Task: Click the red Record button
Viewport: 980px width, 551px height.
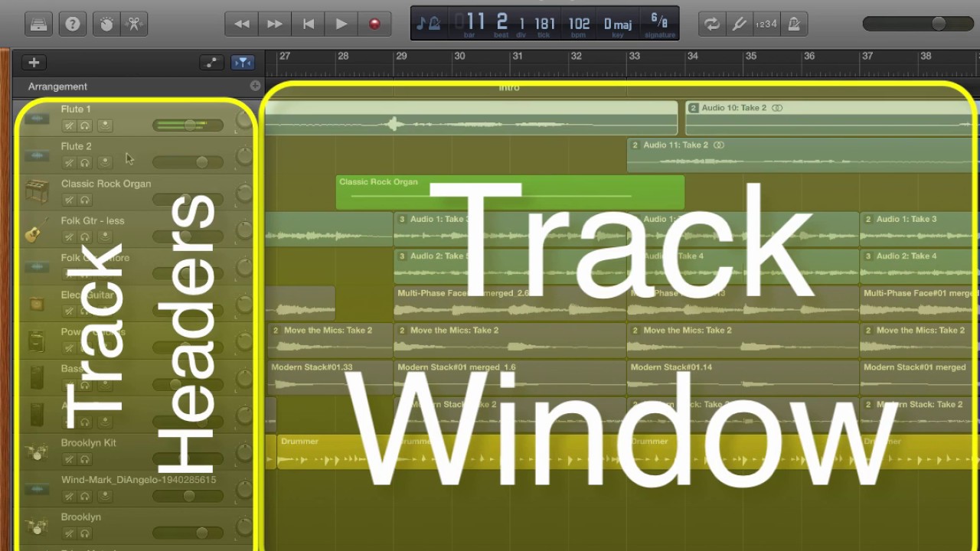Action: click(x=374, y=24)
